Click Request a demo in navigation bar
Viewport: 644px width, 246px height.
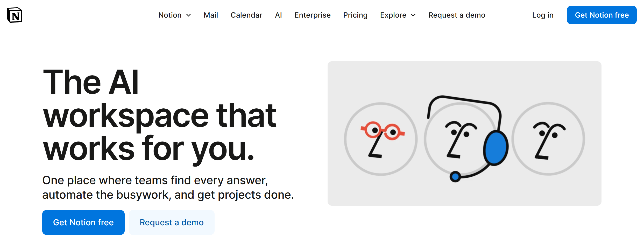click(457, 15)
